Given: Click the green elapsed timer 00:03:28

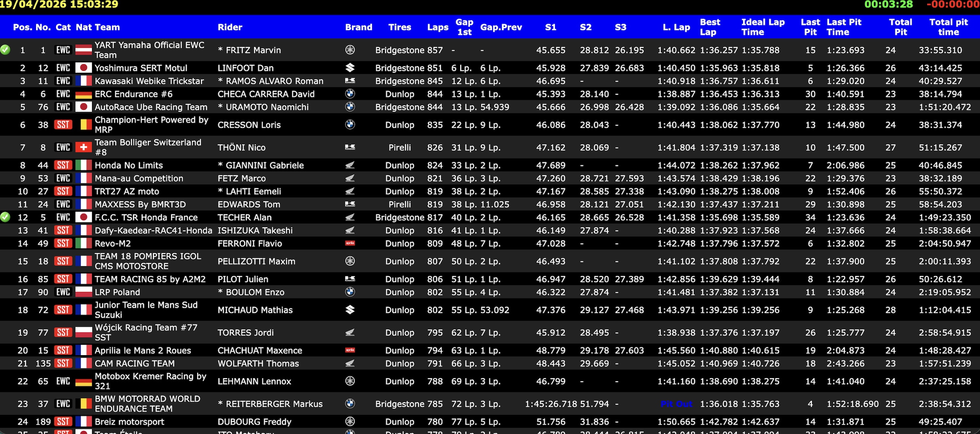Looking at the screenshot, I should point(889,5).
